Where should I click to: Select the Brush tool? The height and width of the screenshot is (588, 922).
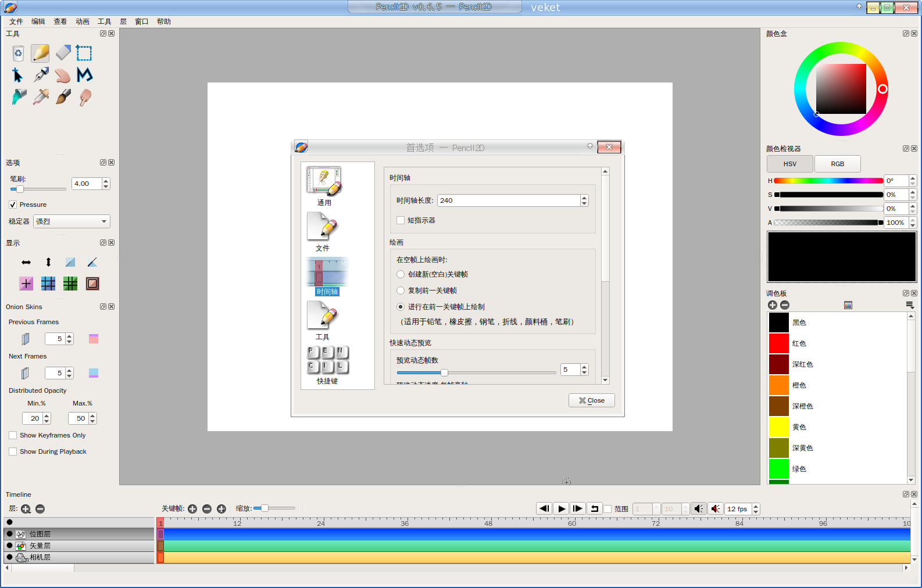tap(63, 97)
